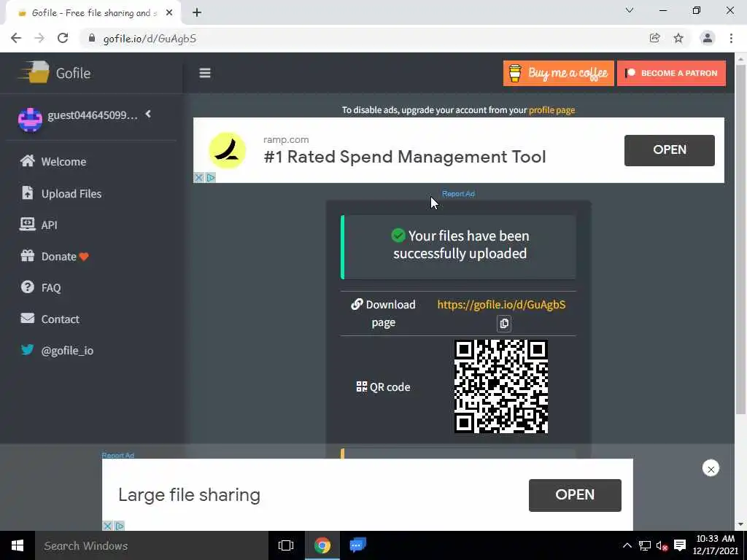The image size is (747, 560).
Task: Click the browser back arrow
Action: tap(16, 38)
